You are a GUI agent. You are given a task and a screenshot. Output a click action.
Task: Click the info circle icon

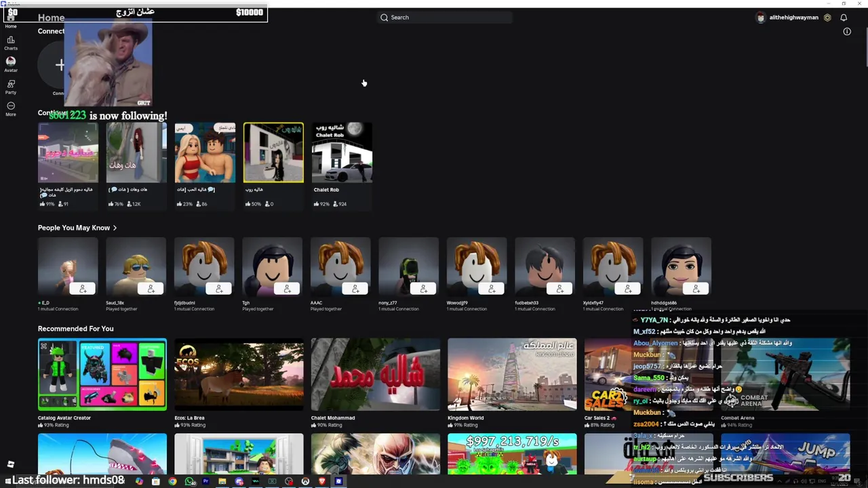point(847,31)
